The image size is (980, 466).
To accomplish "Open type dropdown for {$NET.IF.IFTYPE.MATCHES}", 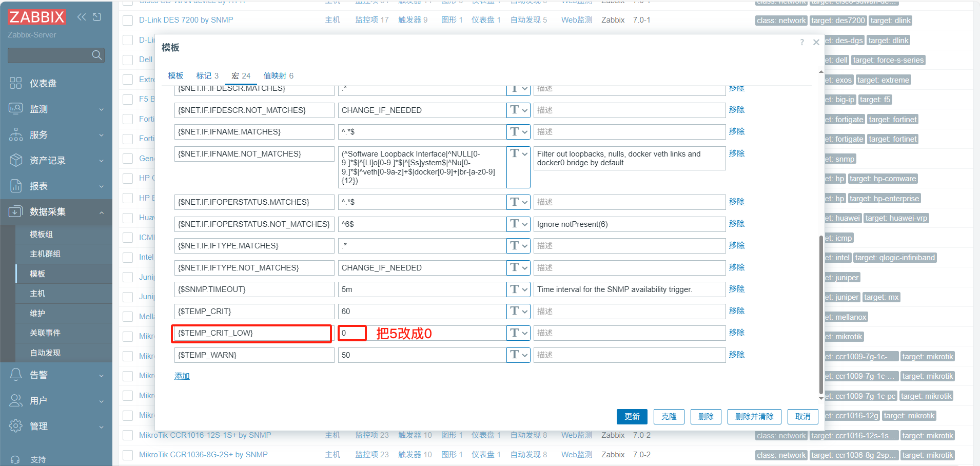I will [x=518, y=246].
